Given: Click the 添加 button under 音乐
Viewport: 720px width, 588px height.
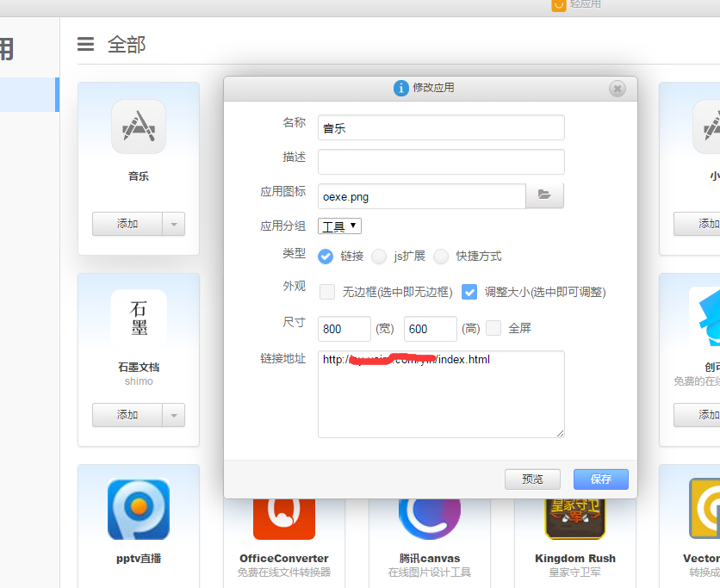Looking at the screenshot, I should [127, 224].
